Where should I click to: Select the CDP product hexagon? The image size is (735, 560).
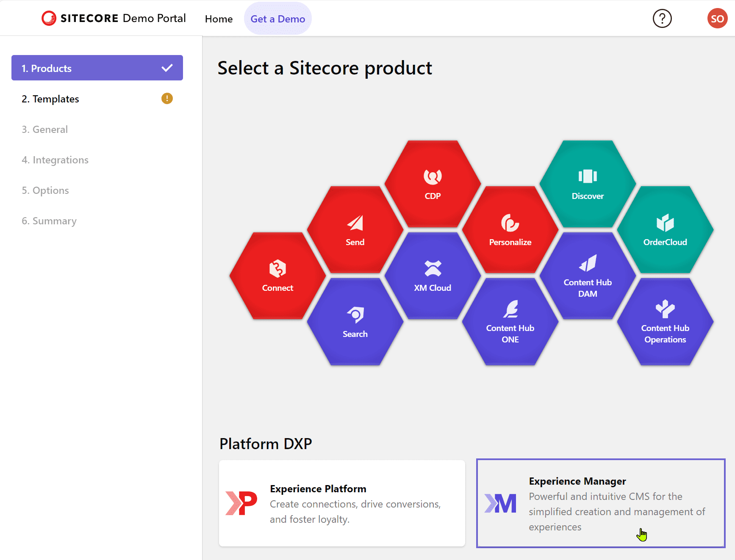(x=433, y=185)
